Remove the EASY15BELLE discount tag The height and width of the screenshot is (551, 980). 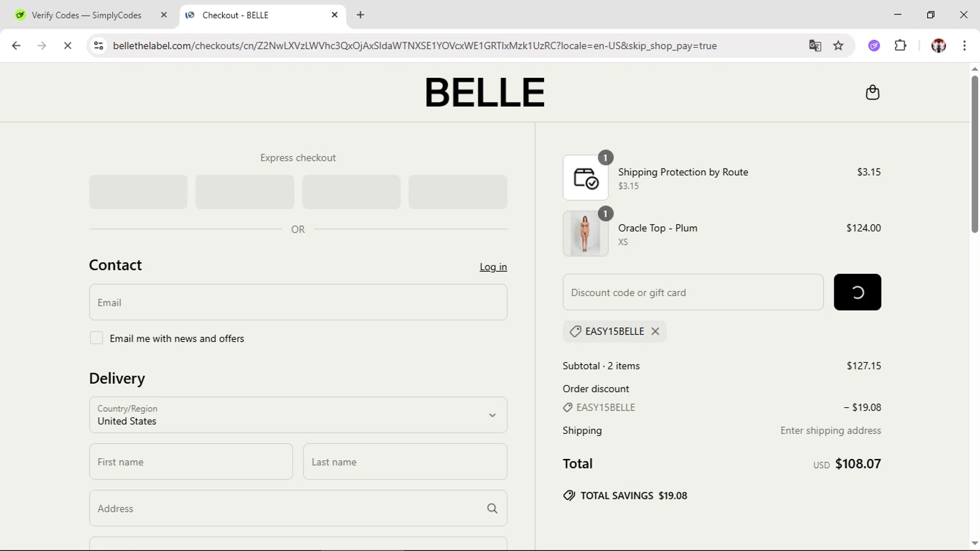click(x=655, y=331)
